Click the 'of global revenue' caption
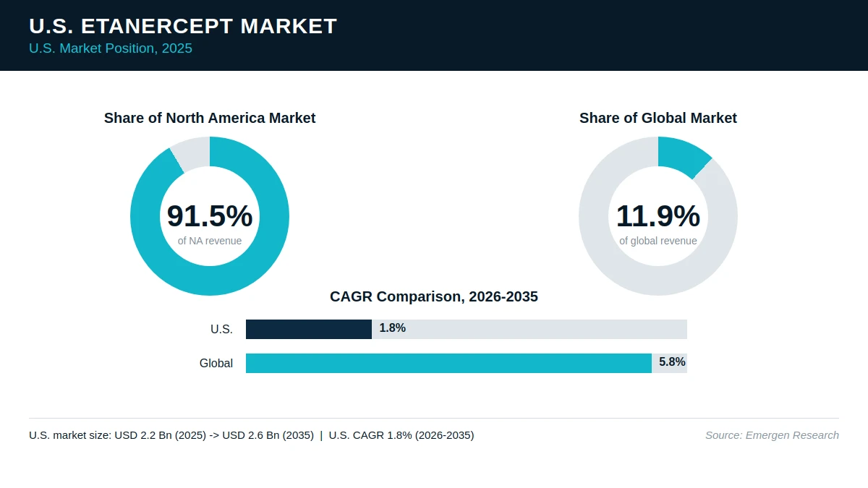Viewport: 868px width, 488px height. click(x=658, y=241)
